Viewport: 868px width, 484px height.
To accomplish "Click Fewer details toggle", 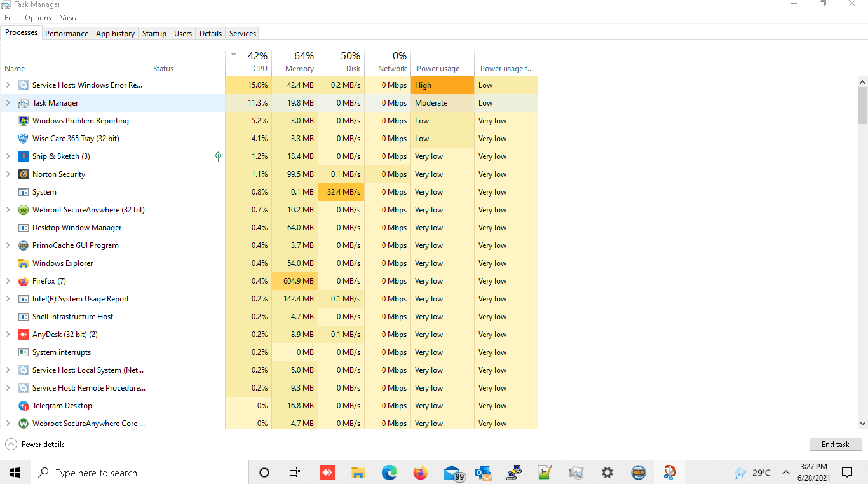I will (x=35, y=445).
